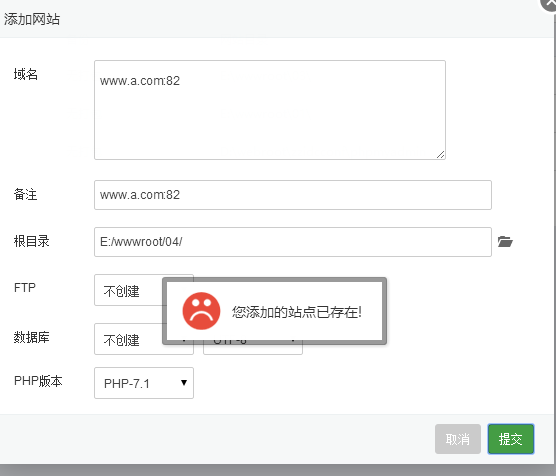Open the FTP 不创建 dropdown

click(x=128, y=290)
